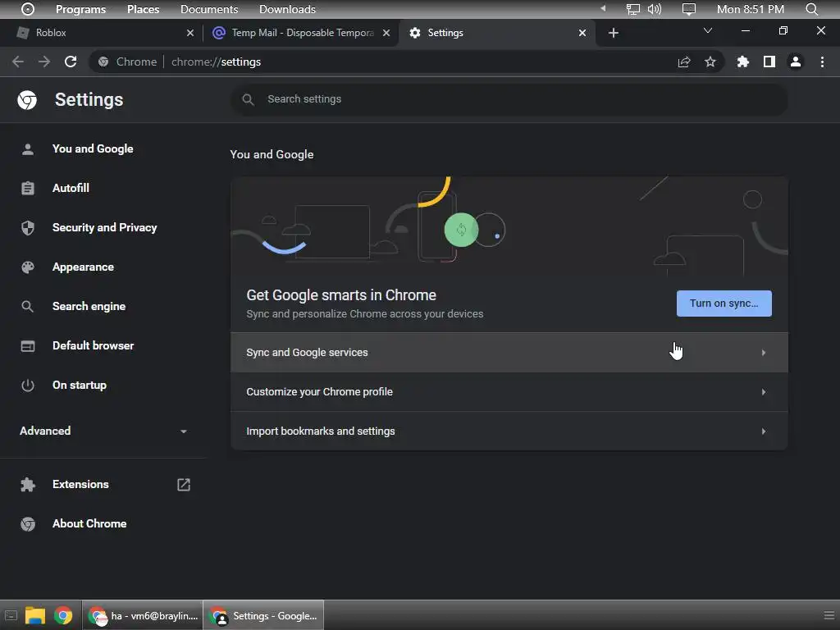Screen dimensions: 840x630
Task: Open Appearance settings section
Action: click(x=83, y=267)
